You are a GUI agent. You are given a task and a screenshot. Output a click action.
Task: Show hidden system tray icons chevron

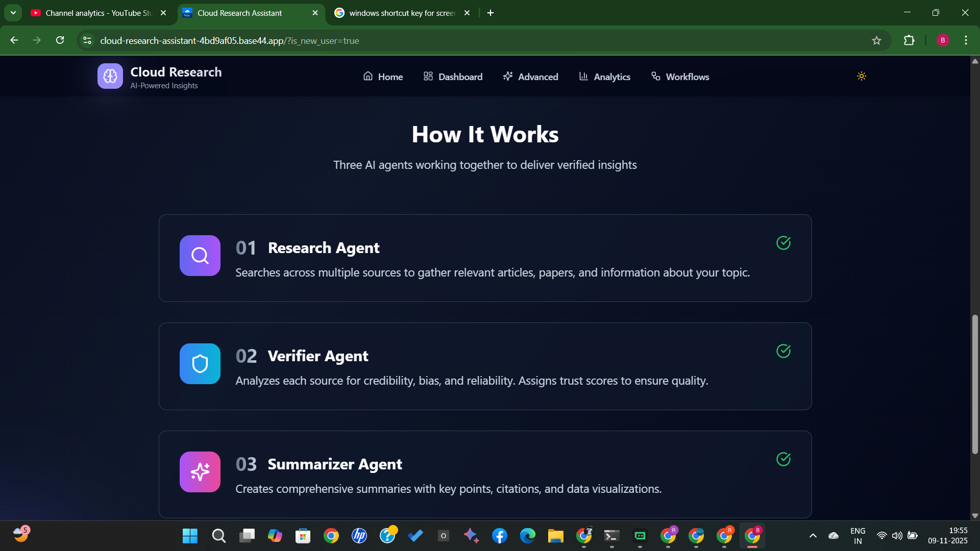(813, 536)
